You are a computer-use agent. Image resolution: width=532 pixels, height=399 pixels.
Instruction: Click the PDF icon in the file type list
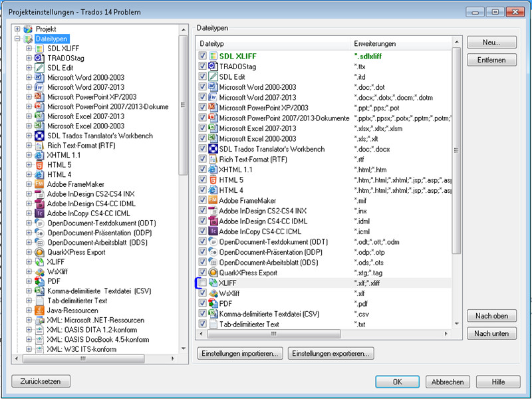213,303
